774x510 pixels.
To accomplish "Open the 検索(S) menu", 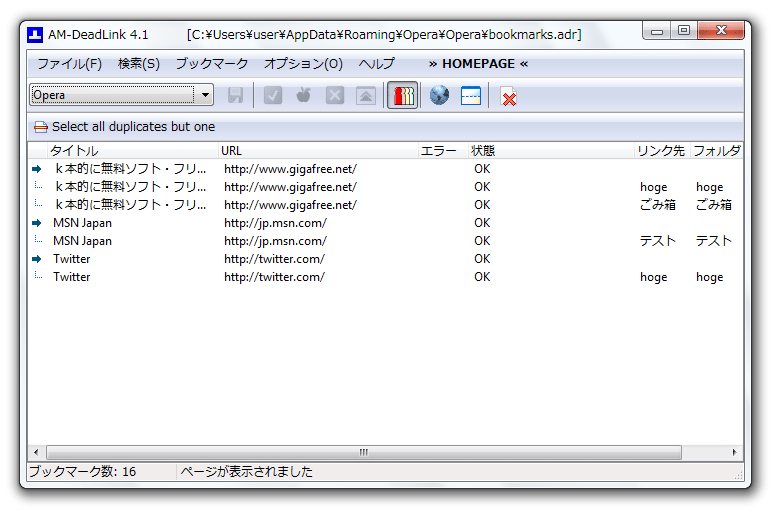I will [139, 64].
